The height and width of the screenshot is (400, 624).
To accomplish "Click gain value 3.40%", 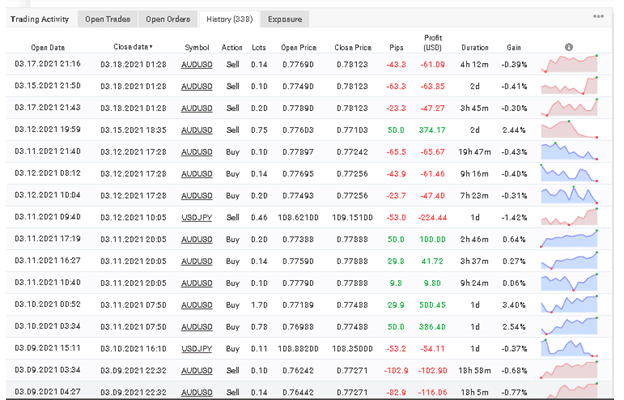I will 514,305.
